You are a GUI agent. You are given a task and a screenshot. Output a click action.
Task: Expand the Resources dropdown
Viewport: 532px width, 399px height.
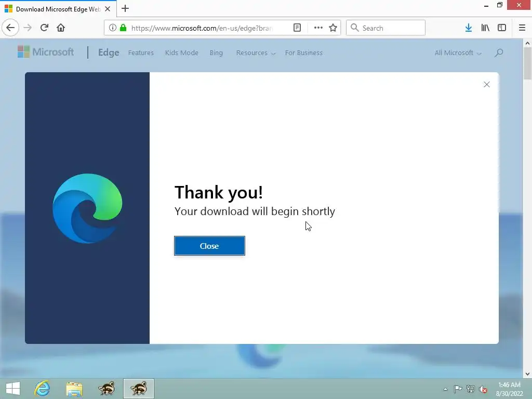click(x=256, y=53)
